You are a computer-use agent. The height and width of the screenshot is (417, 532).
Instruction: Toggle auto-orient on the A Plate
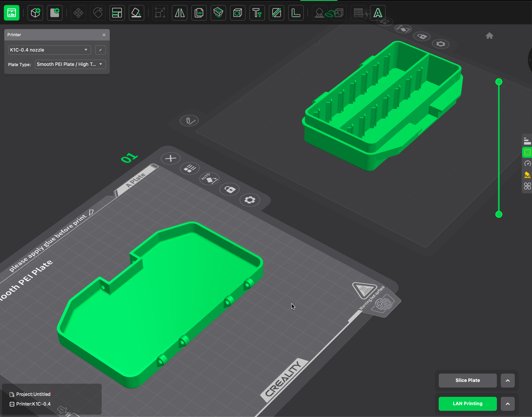(209, 179)
